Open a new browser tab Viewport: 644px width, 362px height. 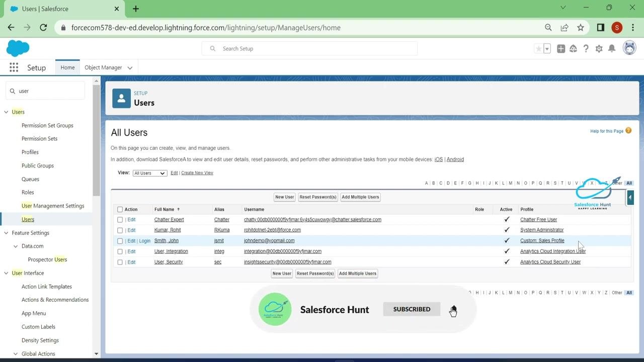(136, 9)
